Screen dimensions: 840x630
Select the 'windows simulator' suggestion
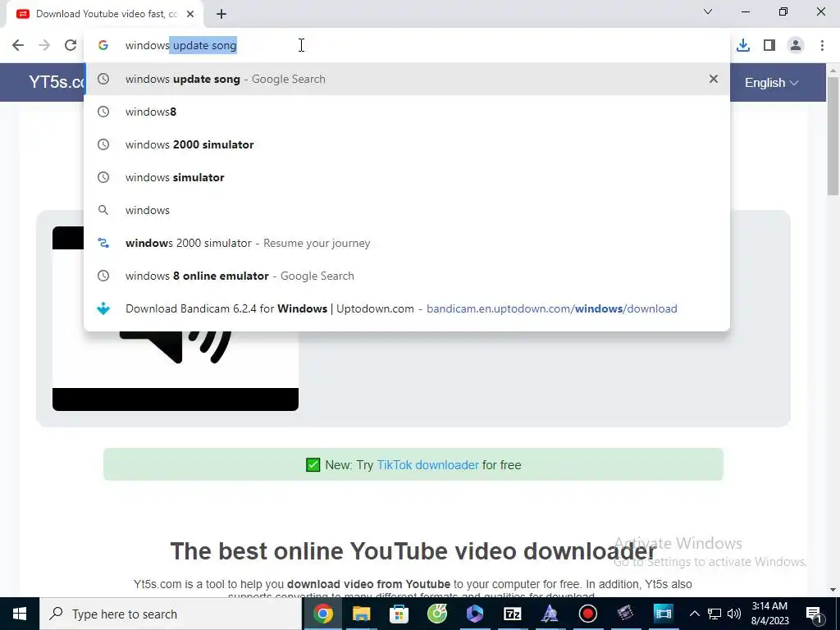(x=407, y=177)
